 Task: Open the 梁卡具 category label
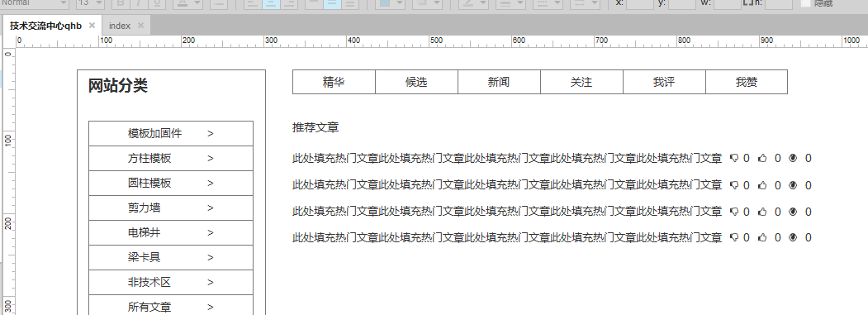(144, 257)
